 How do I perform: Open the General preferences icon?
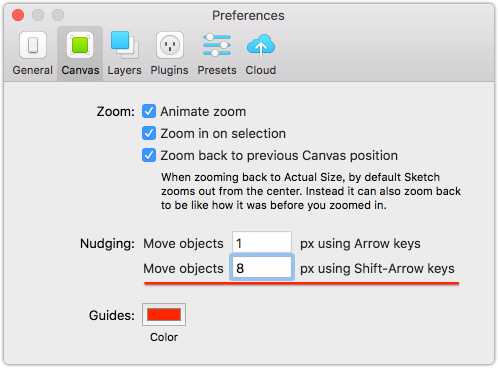(x=33, y=45)
